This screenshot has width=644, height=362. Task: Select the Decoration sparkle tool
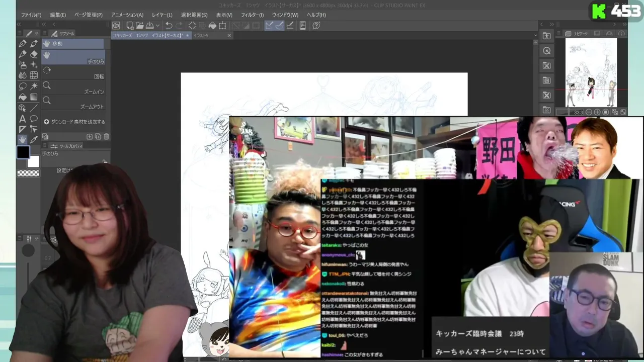34,65
